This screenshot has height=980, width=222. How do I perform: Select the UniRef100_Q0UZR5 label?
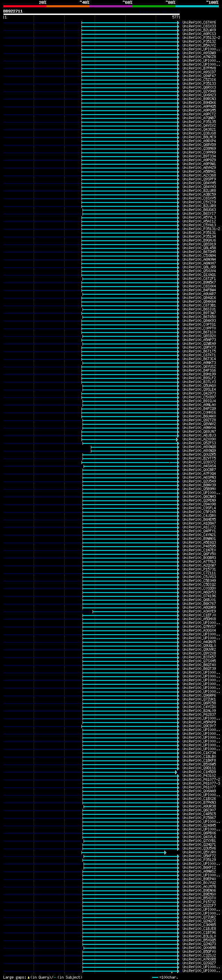tap(199, 454)
